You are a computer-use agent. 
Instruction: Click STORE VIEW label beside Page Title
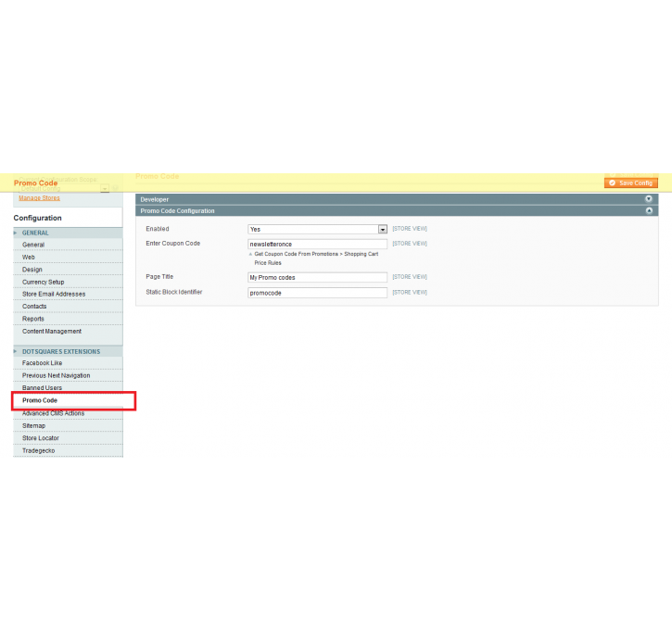(410, 277)
